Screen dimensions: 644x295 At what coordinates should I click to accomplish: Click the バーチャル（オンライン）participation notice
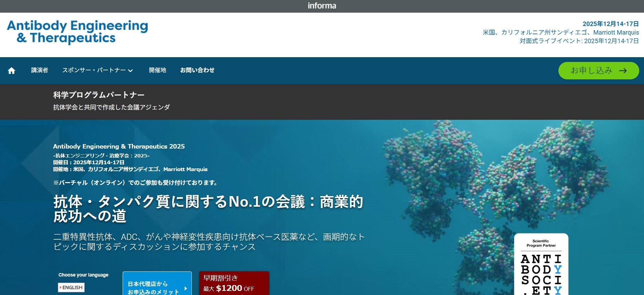click(x=136, y=183)
